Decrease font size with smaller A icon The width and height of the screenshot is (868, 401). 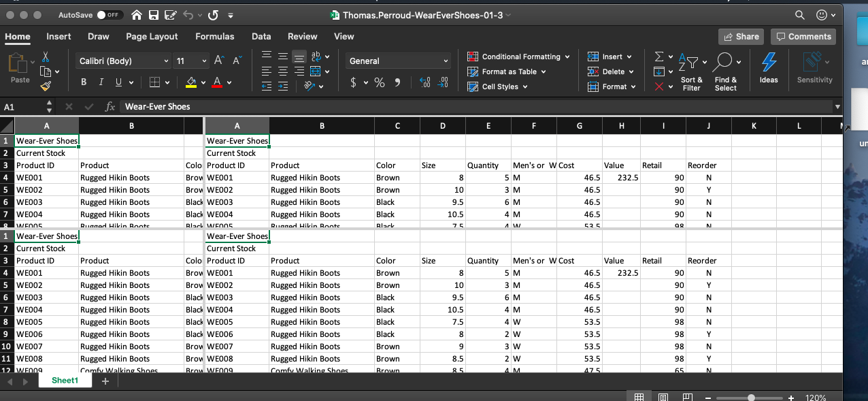pos(237,61)
